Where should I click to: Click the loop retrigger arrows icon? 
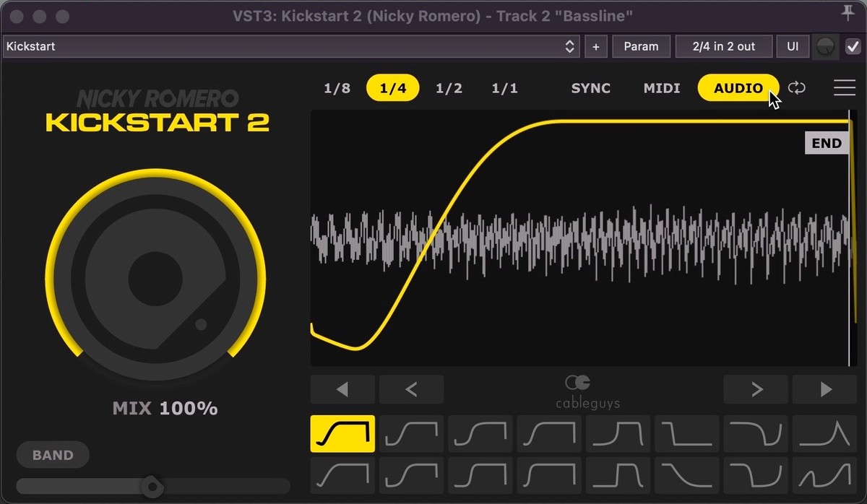point(797,88)
